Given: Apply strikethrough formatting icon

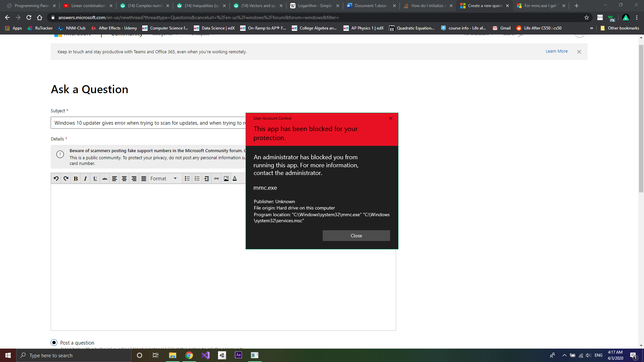Looking at the screenshot, I should pos(105,179).
